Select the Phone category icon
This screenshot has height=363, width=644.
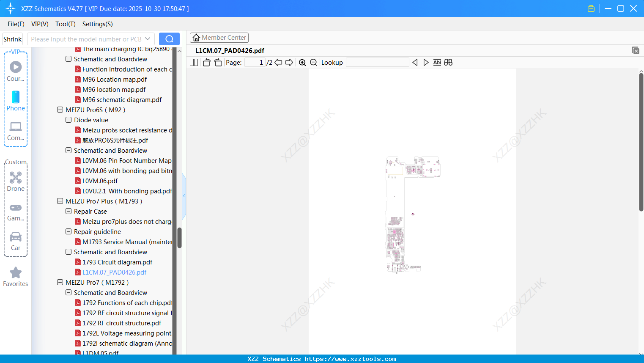(16, 101)
